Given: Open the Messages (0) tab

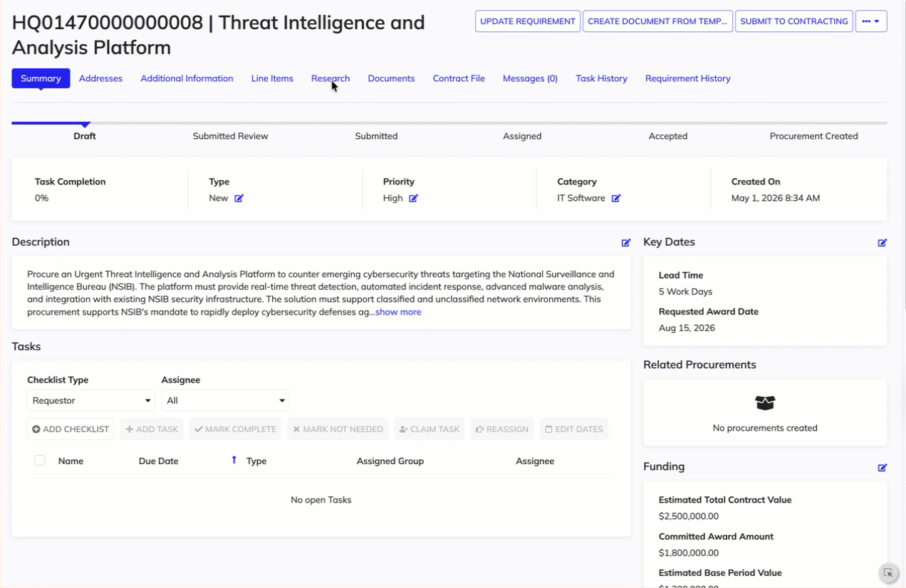Looking at the screenshot, I should pos(530,78).
